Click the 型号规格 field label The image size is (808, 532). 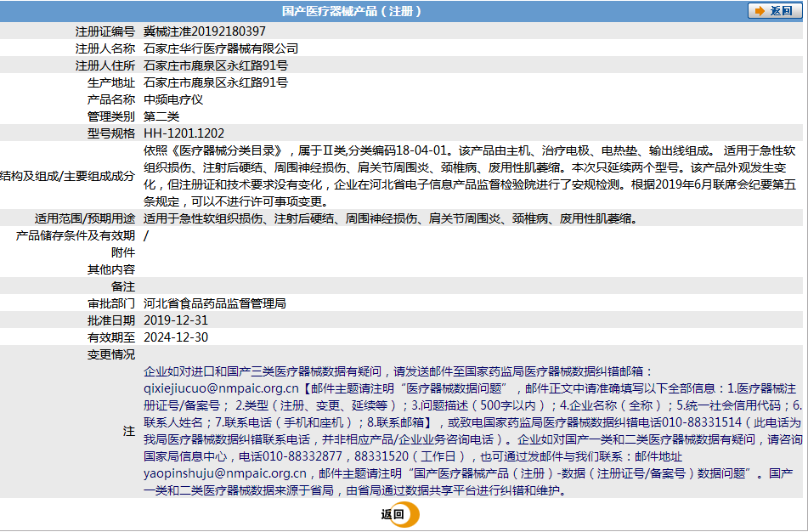pyautogui.click(x=111, y=133)
